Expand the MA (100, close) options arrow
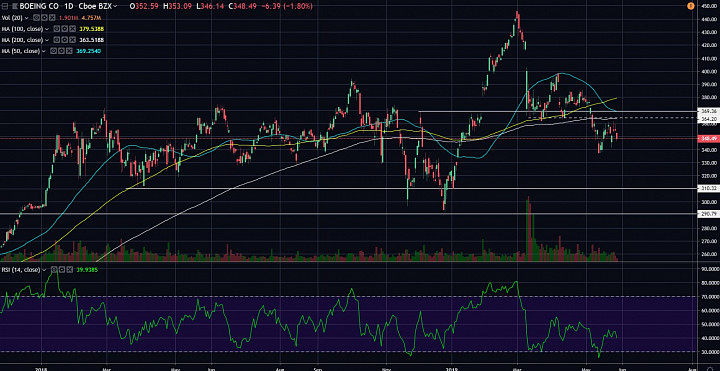This screenshot has width=720, height=371. [47, 29]
